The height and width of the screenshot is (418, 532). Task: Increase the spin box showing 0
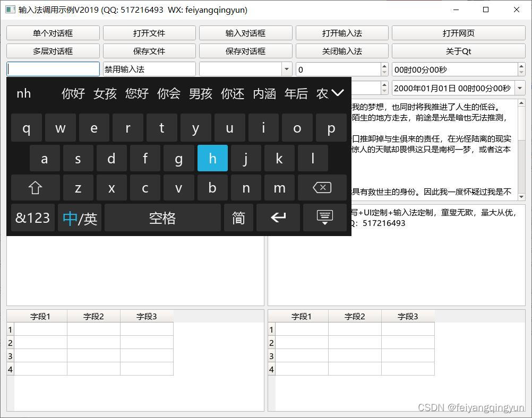(x=384, y=66)
